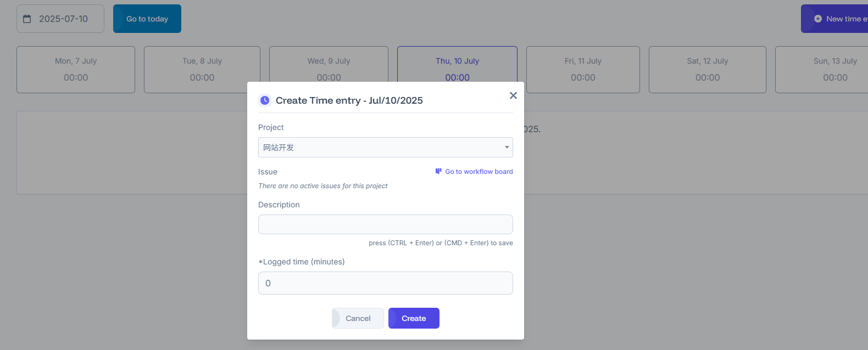This screenshot has height=350, width=868.
Task: Click the Cancel button
Action: tap(358, 318)
